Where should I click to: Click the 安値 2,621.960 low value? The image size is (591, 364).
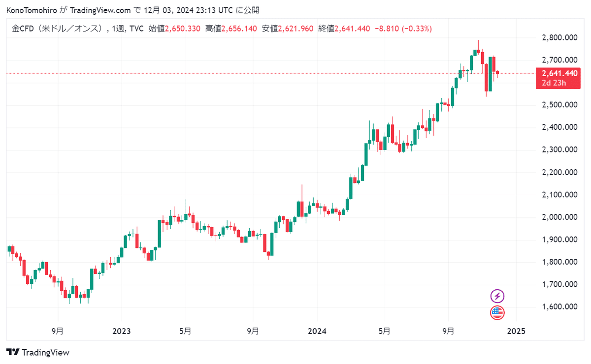click(288, 29)
